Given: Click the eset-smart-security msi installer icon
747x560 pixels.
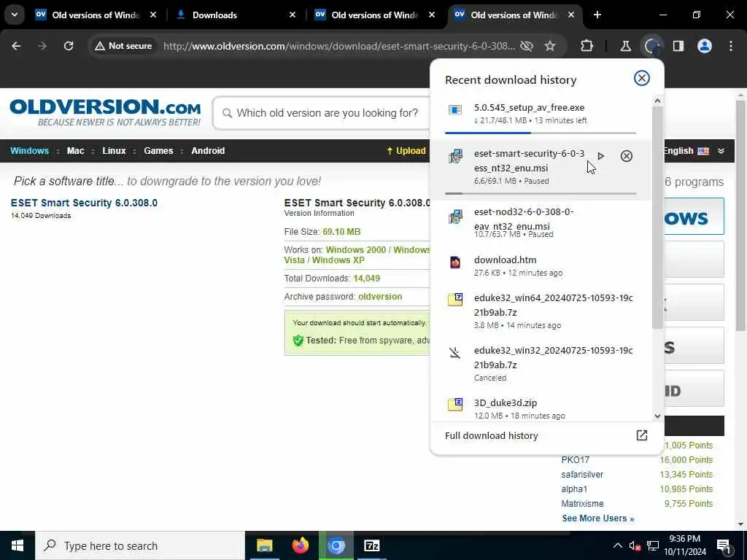Looking at the screenshot, I should coord(455,156).
